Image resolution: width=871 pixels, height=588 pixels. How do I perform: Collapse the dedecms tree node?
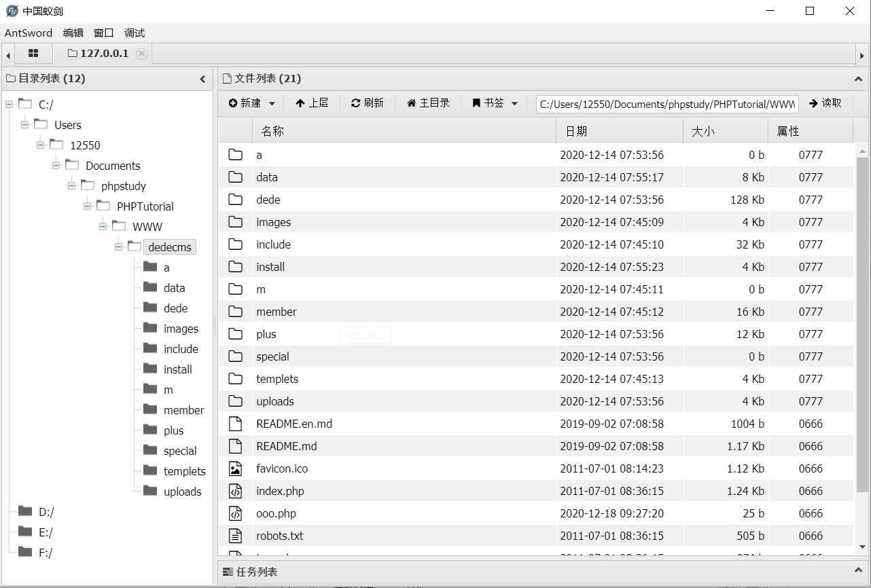118,247
